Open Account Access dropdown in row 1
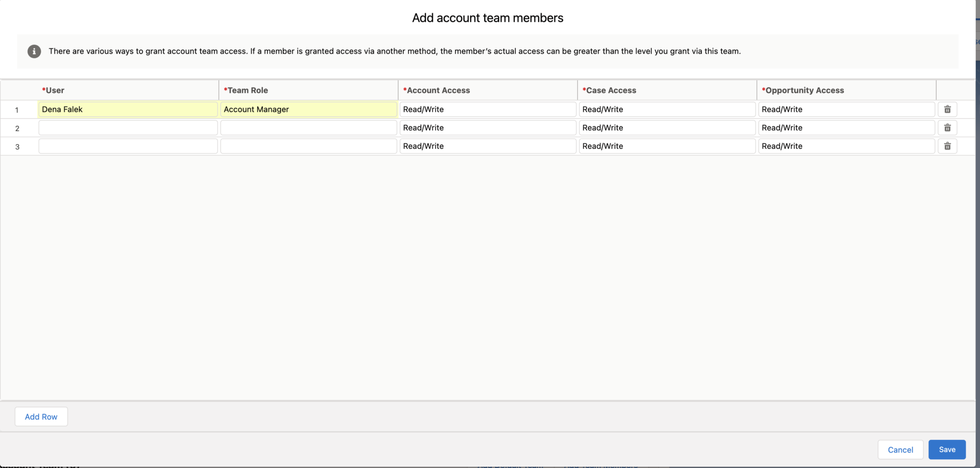This screenshot has width=980, height=468. pos(488,109)
